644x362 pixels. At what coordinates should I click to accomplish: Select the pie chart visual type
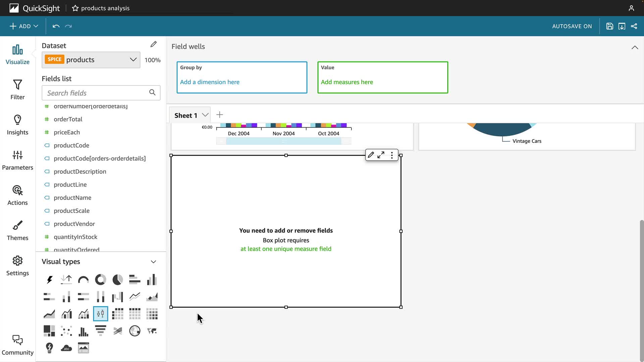point(117,280)
